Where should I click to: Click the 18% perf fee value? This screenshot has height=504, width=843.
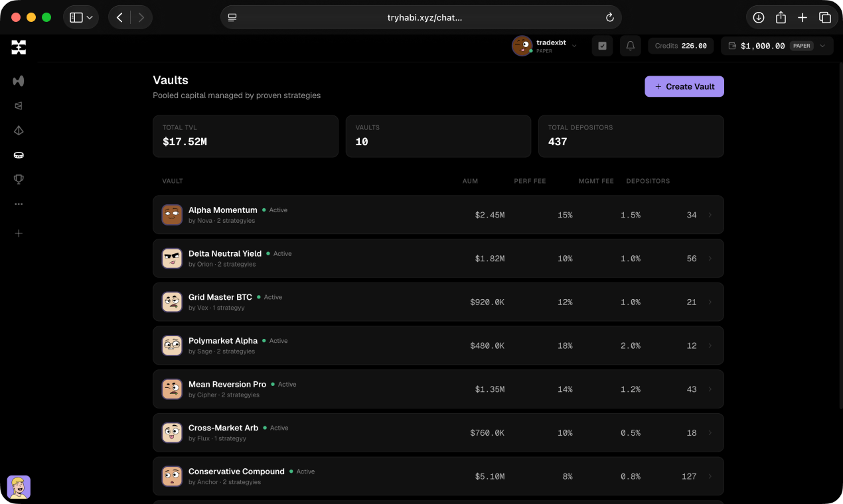click(x=565, y=346)
